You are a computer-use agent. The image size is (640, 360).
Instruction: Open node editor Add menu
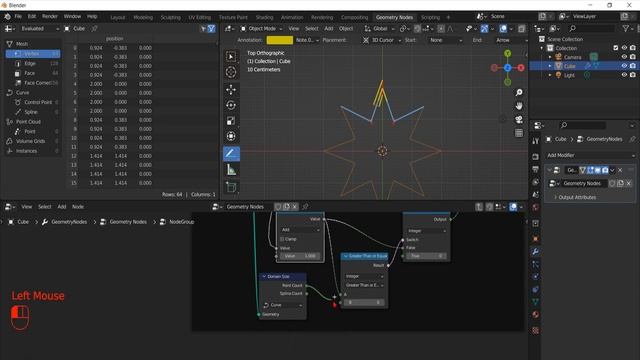point(62,207)
